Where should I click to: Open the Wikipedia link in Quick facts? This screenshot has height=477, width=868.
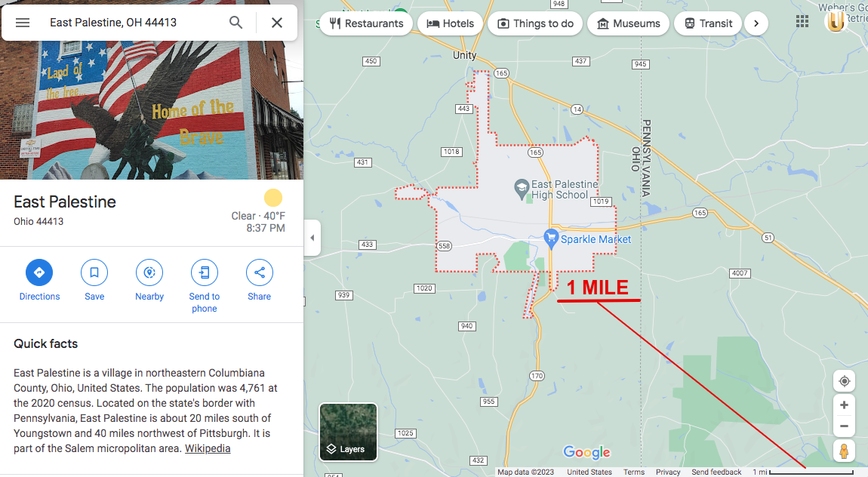coord(208,448)
